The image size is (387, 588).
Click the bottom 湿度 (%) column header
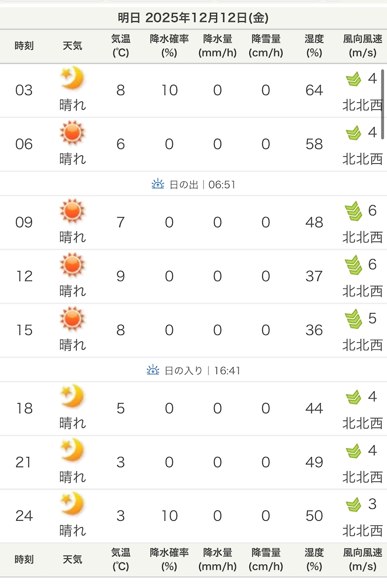[314, 559]
